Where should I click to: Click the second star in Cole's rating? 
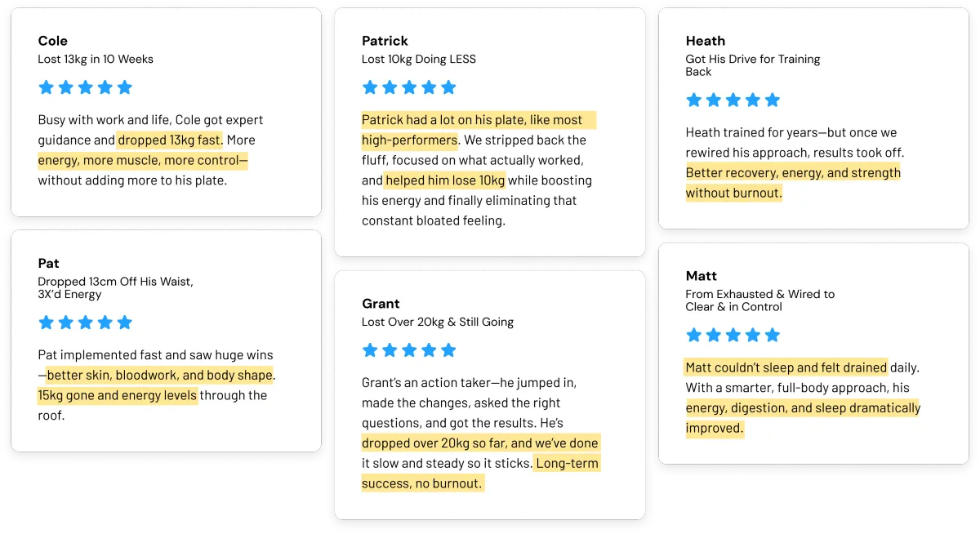[65, 87]
